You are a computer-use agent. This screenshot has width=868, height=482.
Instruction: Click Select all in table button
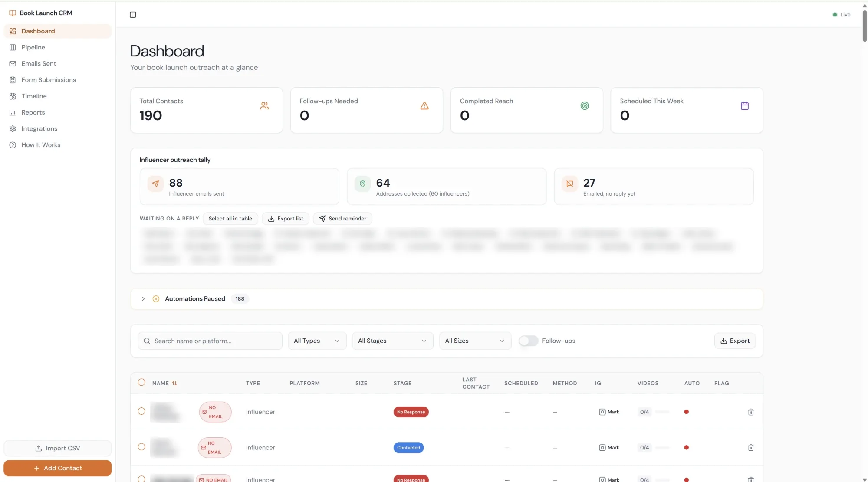230,219
